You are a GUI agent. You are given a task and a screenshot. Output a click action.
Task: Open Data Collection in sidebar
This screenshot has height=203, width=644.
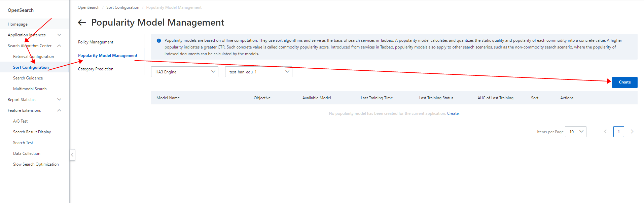pyautogui.click(x=27, y=154)
